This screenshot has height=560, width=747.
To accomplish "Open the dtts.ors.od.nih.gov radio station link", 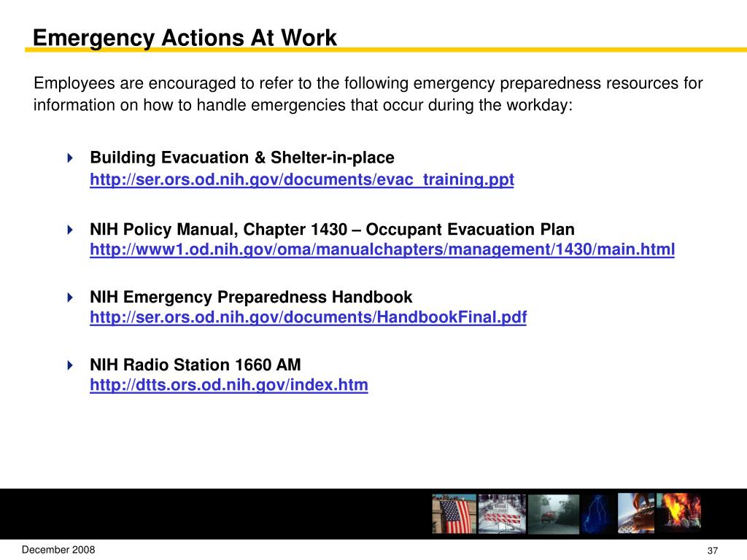I will 228,385.
